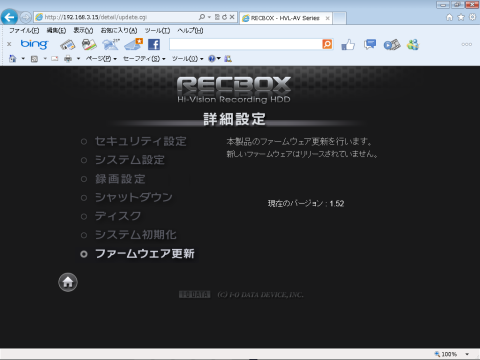Stop loading with the address bar X icon
This screenshot has width=480, height=360.
[x=232, y=17]
